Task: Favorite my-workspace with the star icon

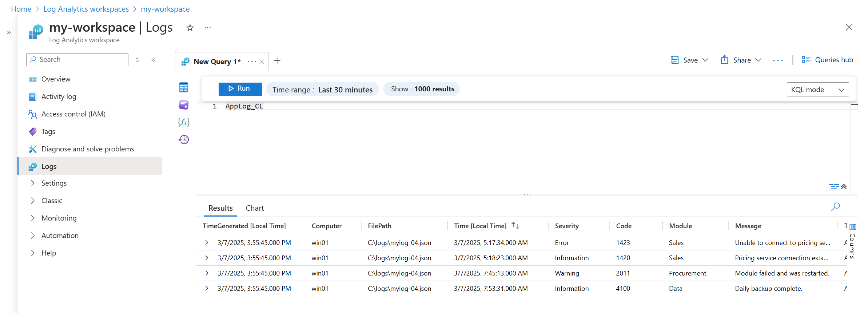Action: point(190,28)
